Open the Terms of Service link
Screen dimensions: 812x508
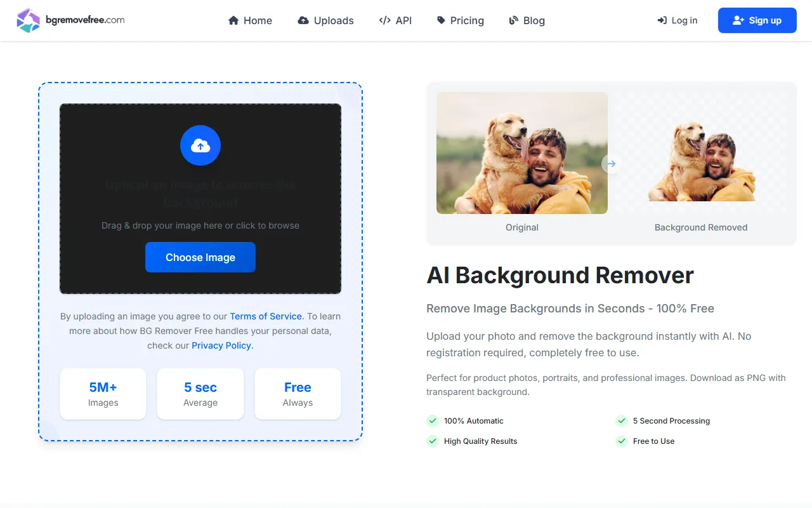coord(266,316)
